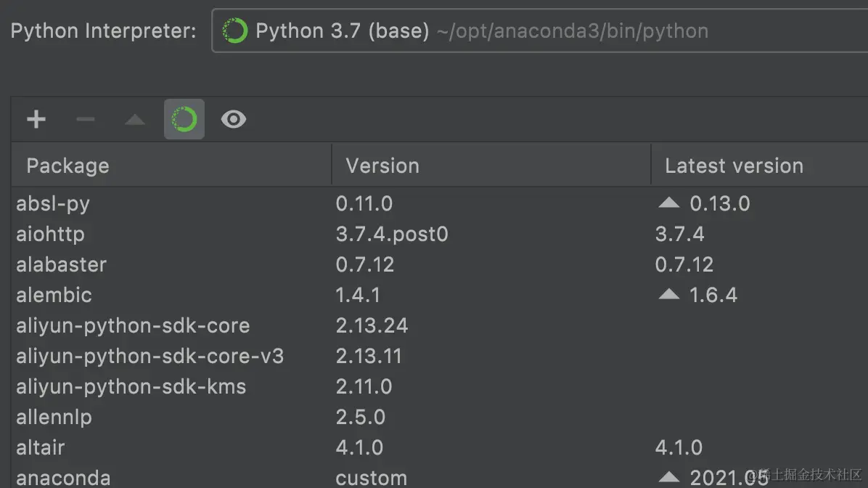Toggle the show early releases eye icon
The height and width of the screenshot is (488, 868).
coord(234,119)
